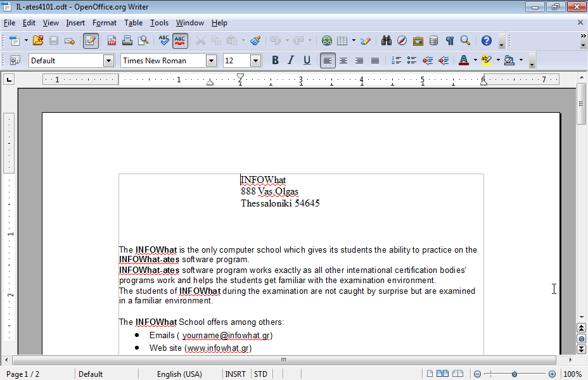Click the 100% zoom value
Viewport: 588px width, 380px height.
pyautogui.click(x=573, y=374)
